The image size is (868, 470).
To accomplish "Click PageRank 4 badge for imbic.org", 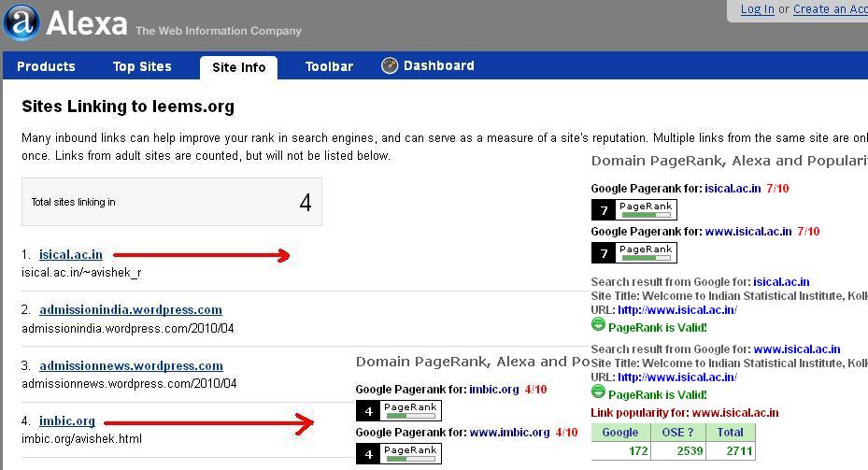I will (x=399, y=411).
